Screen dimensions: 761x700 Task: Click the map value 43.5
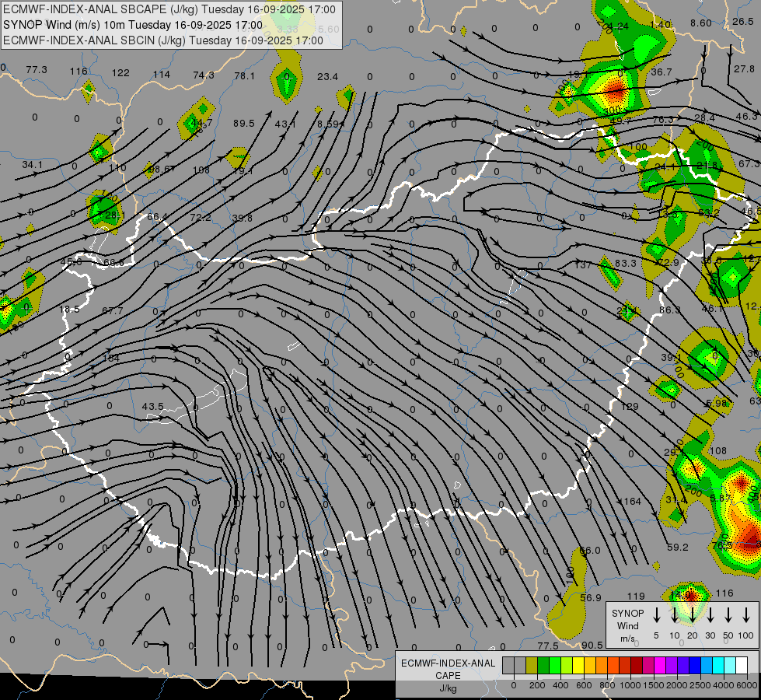152,406
